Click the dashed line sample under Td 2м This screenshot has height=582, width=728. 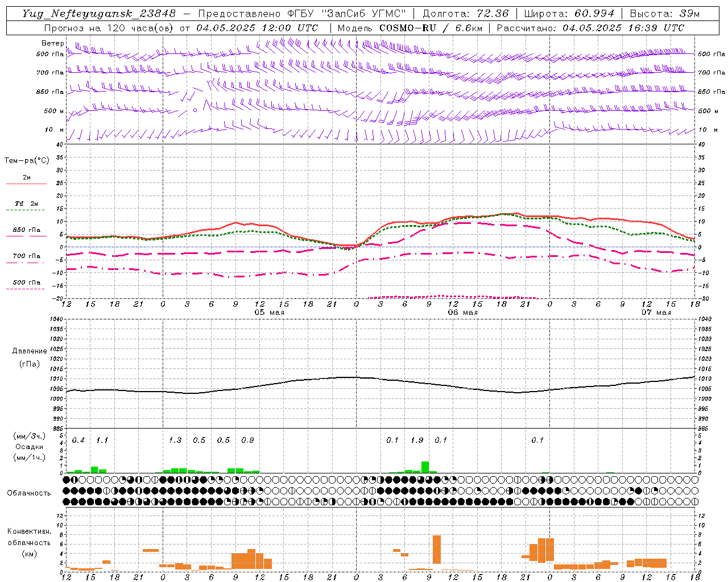(26, 210)
